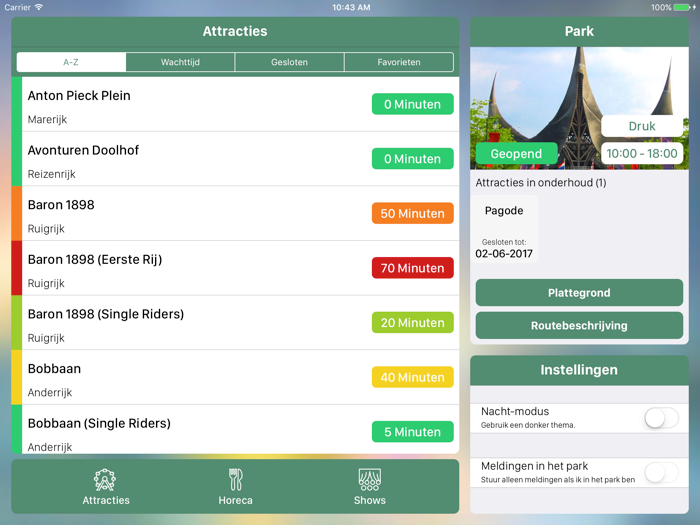Screen dimensions: 700x525
Task: Select the Baron 1898 row in Ruigrijk
Action: click(x=235, y=213)
